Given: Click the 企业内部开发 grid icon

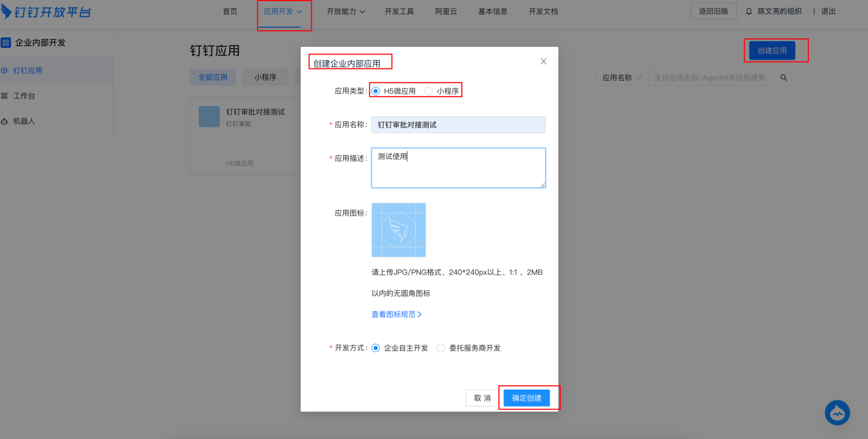Looking at the screenshot, I should [6, 42].
